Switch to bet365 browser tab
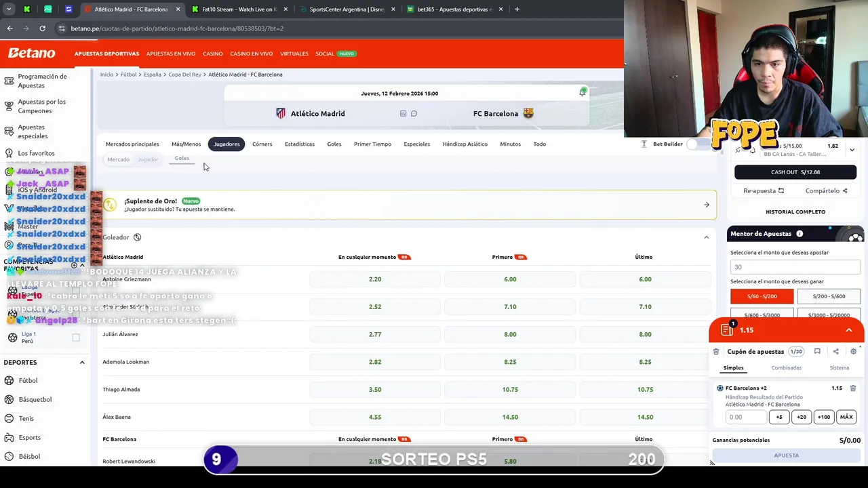This screenshot has width=868, height=488. [x=456, y=9]
